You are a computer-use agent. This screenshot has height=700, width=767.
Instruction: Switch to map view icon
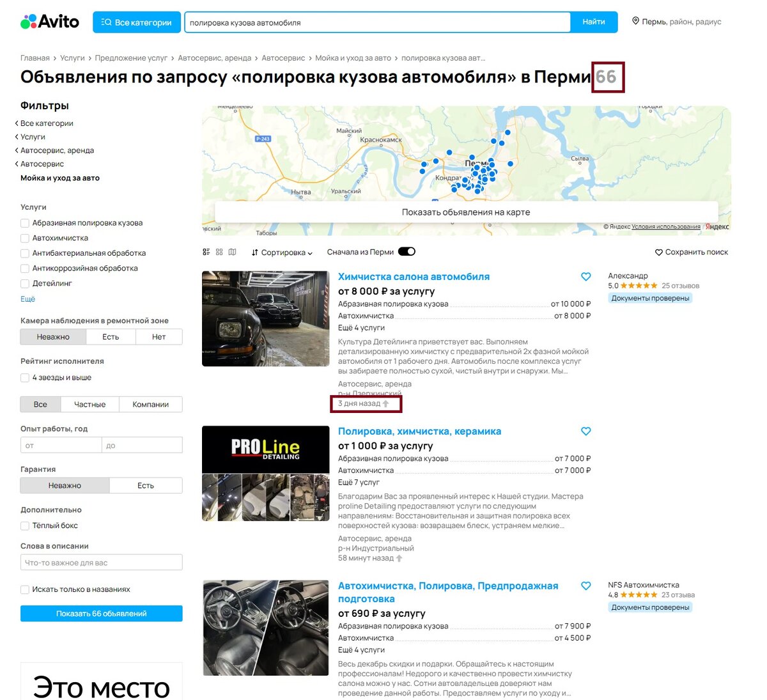[x=232, y=252]
